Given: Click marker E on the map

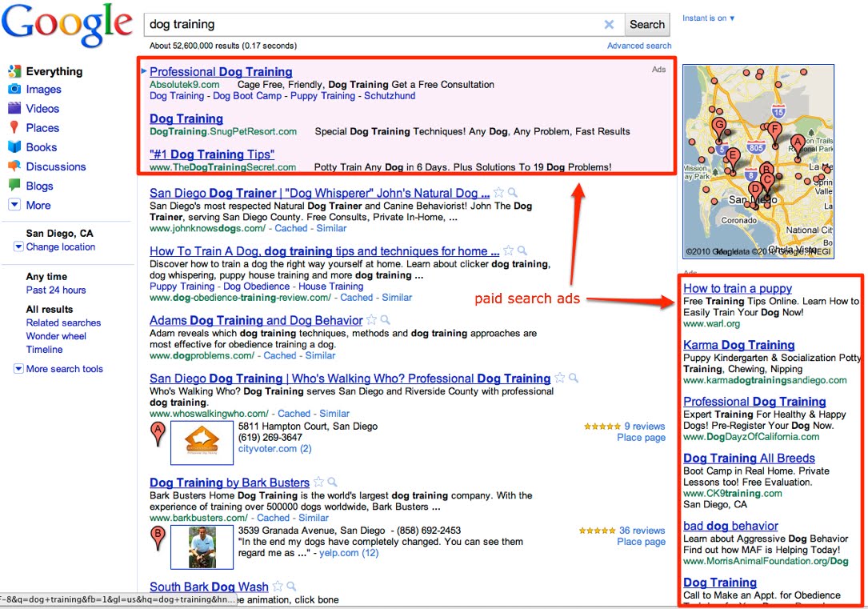Looking at the screenshot, I should pyautogui.click(x=732, y=159).
